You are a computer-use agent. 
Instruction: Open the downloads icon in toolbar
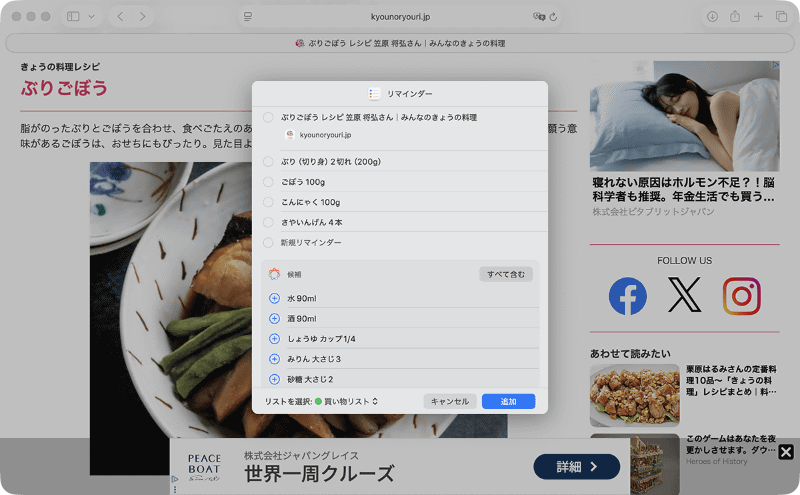coord(712,16)
